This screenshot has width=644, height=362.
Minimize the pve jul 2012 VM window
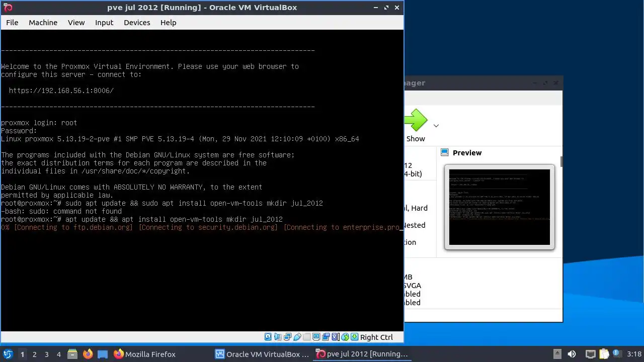[376, 8]
